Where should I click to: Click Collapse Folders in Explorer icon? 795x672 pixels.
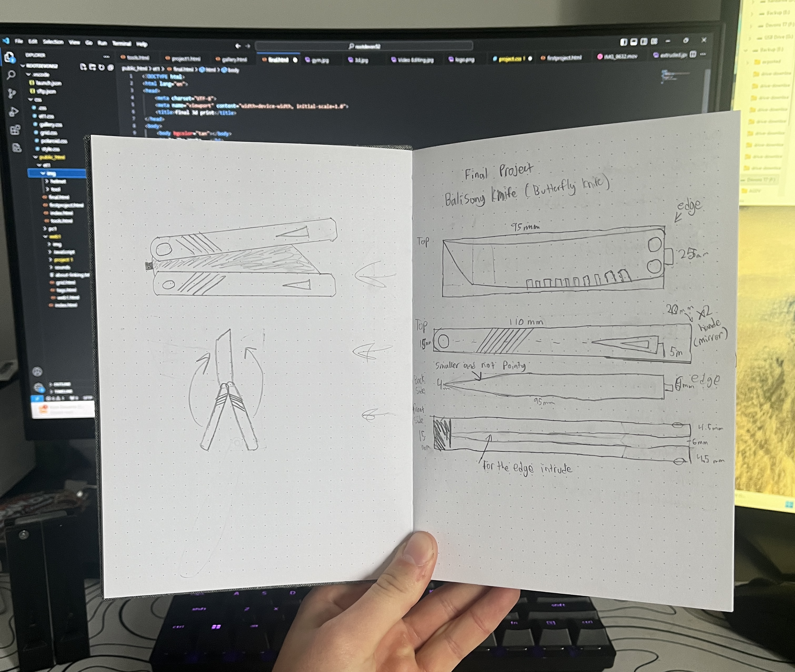tap(111, 67)
